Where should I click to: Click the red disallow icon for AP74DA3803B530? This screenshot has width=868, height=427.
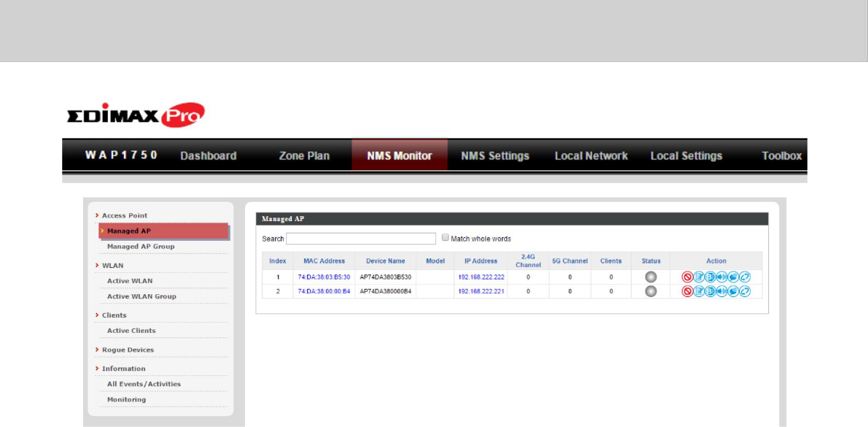coord(687,277)
